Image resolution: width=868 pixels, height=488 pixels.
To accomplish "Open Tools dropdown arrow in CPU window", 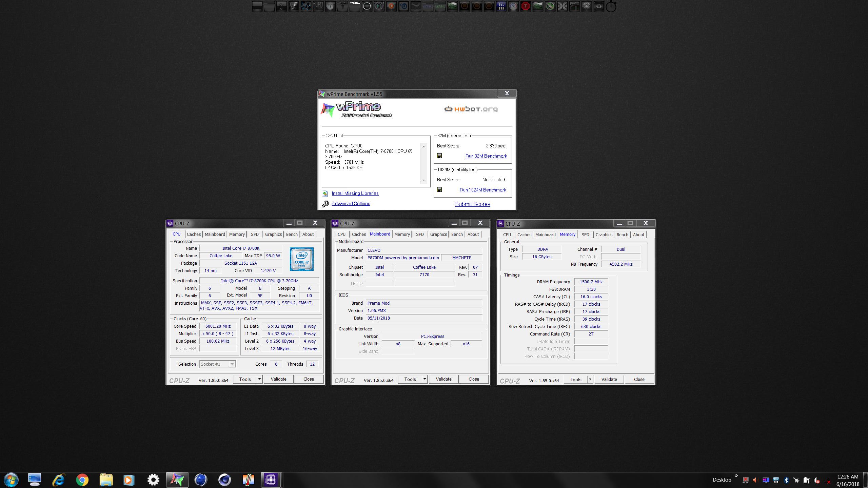I will point(259,379).
